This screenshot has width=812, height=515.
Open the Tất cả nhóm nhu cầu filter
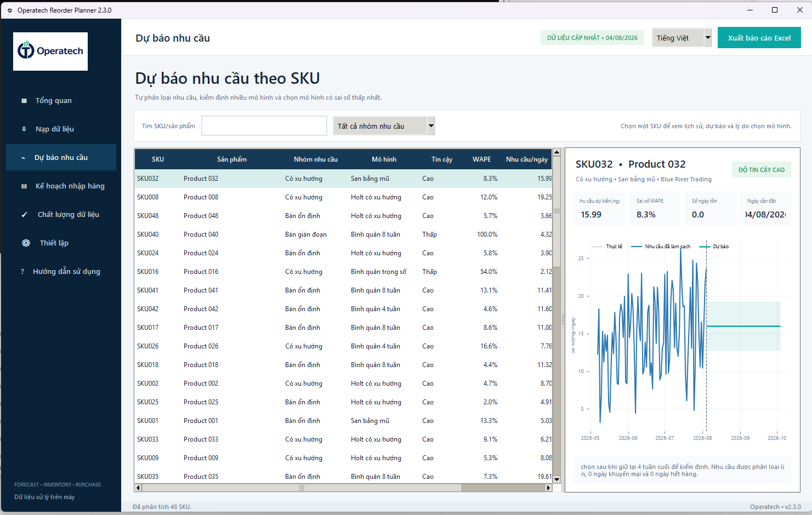pos(384,126)
